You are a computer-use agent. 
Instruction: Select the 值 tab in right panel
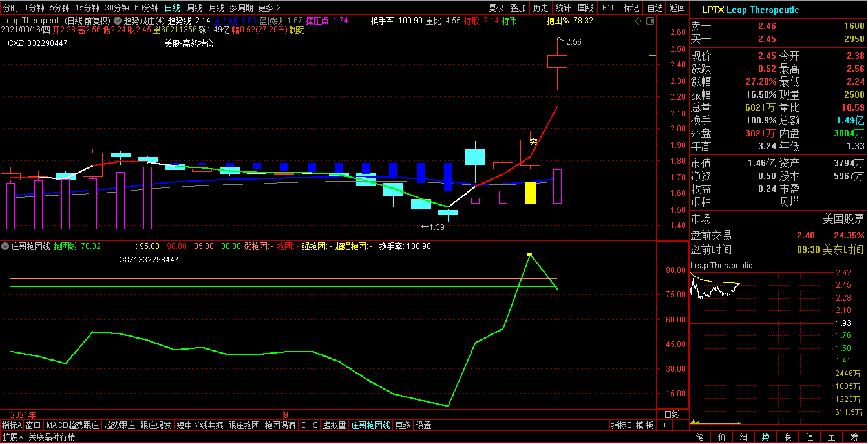[810, 438]
